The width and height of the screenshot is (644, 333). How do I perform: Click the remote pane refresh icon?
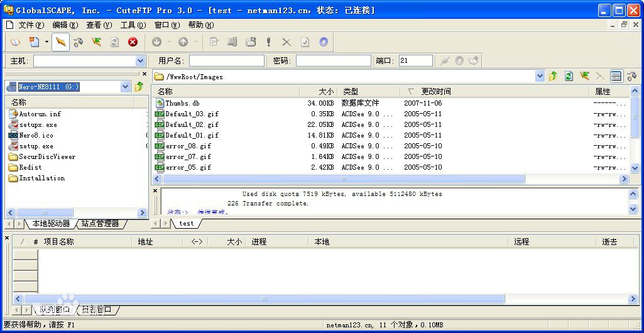pos(569,76)
